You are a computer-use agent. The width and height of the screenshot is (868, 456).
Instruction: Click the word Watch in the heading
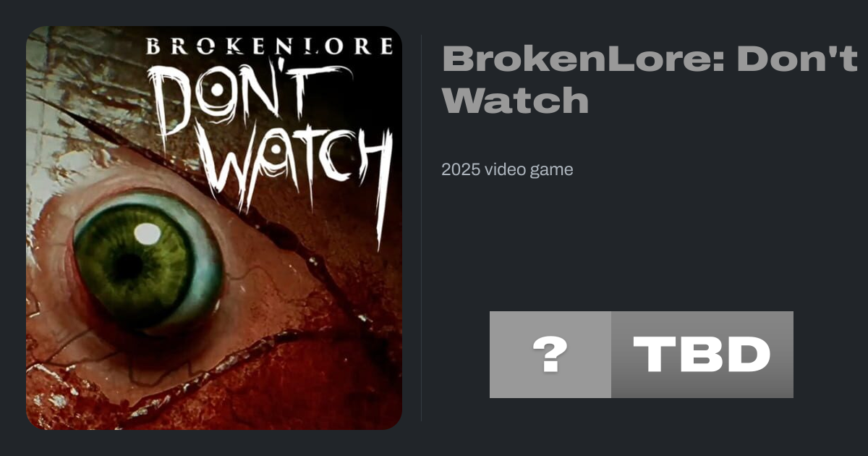(x=516, y=100)
